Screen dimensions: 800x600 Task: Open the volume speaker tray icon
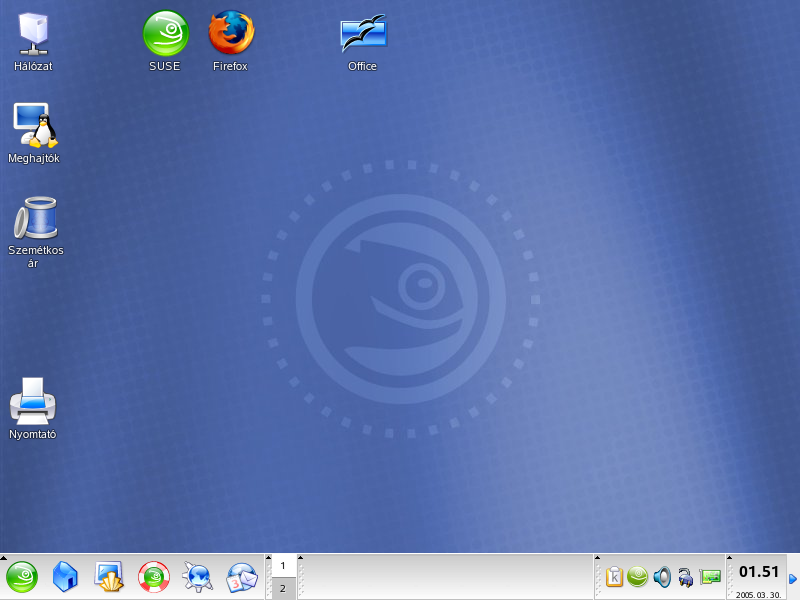662,577
